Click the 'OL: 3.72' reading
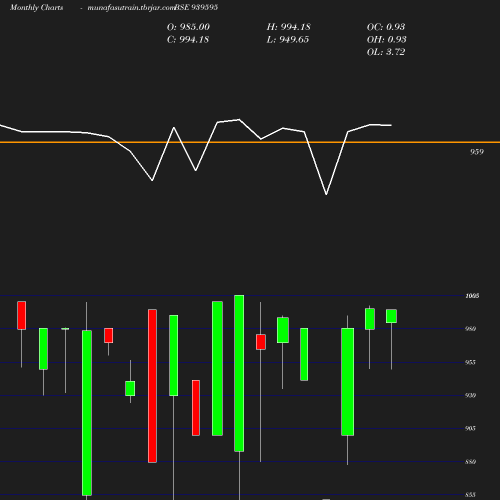The image size is (500, 500). click(386, 52)
